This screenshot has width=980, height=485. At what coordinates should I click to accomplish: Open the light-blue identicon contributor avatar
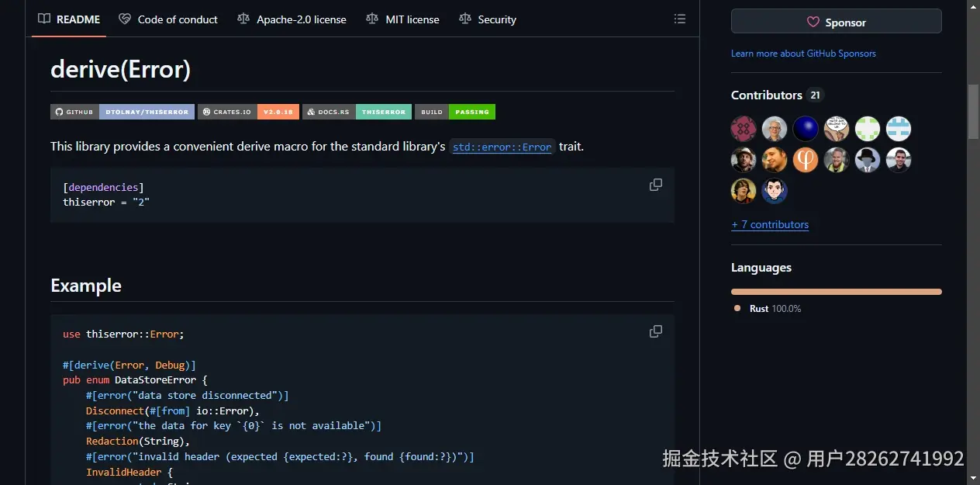(x=899, y=129)
